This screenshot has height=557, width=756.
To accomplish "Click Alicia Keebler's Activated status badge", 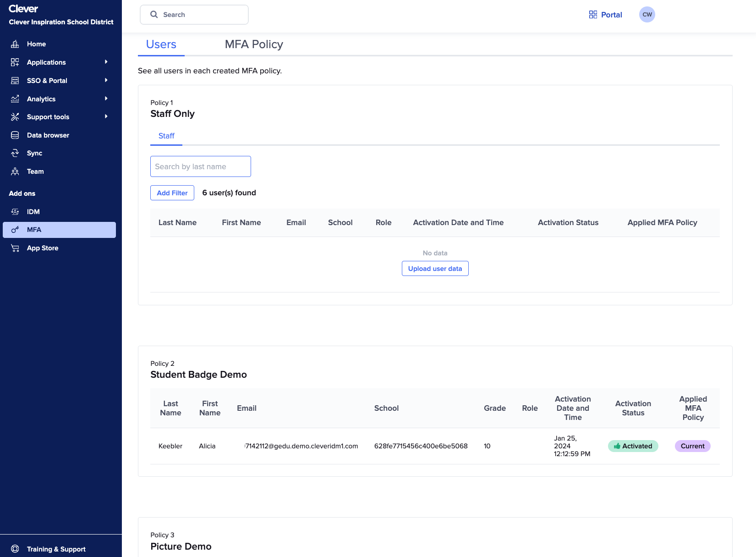I will (x=633, y=446).
